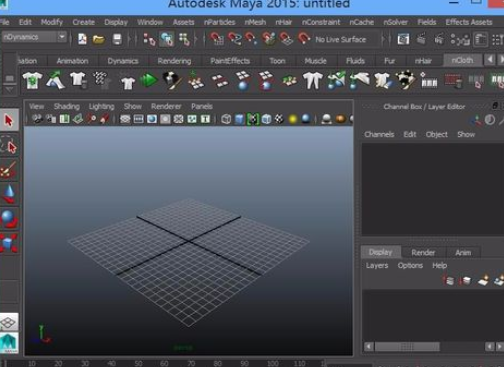Open the Create menu
Screen dimensions: 504x367
[83, 22]
